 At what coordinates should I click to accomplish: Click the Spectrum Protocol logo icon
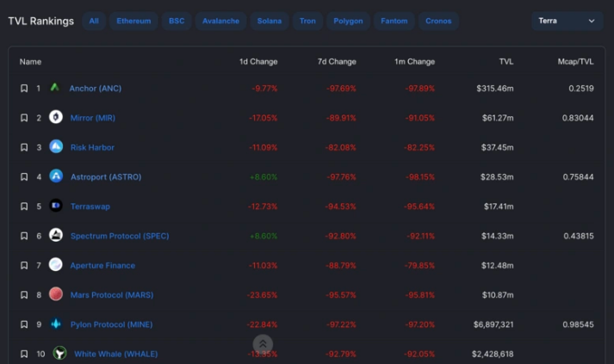click(x=56, y=235)
